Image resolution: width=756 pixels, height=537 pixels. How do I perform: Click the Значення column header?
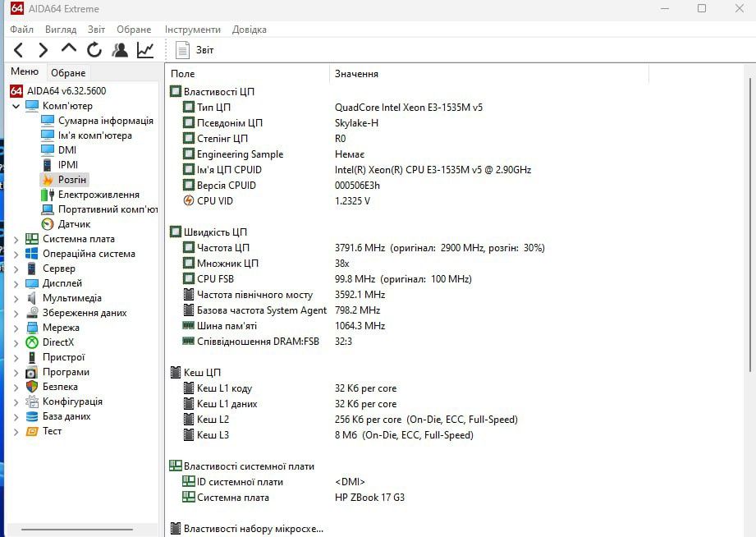click(489, 74)
